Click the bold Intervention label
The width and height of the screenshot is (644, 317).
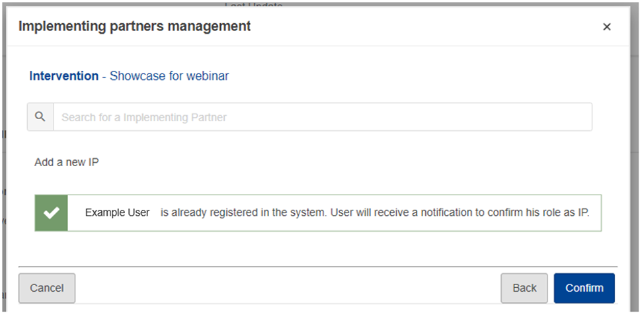pos(64,76)
